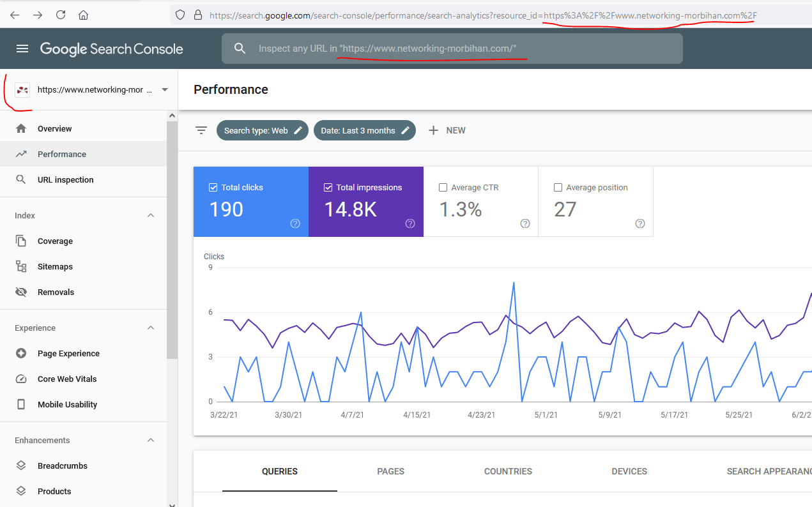This screenshot has height=507, width=812.
Task: Add a new filter with NEW
Action: point(447,130)
